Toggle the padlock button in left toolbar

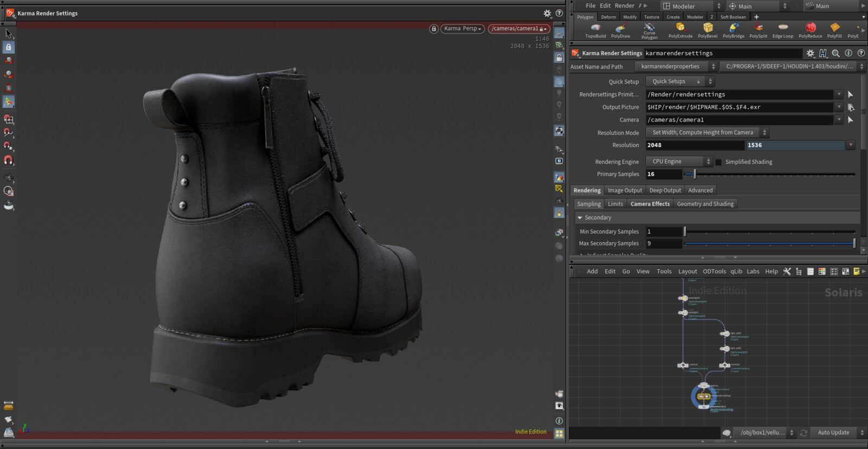(x=8, y=47)
